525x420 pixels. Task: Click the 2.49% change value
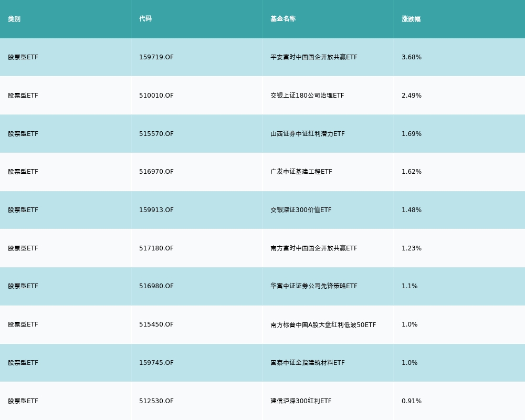point(412,96)
